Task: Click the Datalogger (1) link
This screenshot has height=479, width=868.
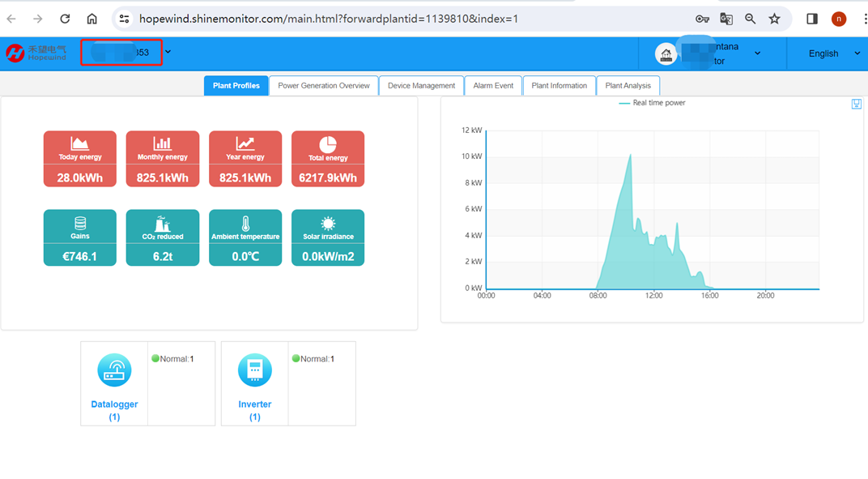Action: pos(114,410)
